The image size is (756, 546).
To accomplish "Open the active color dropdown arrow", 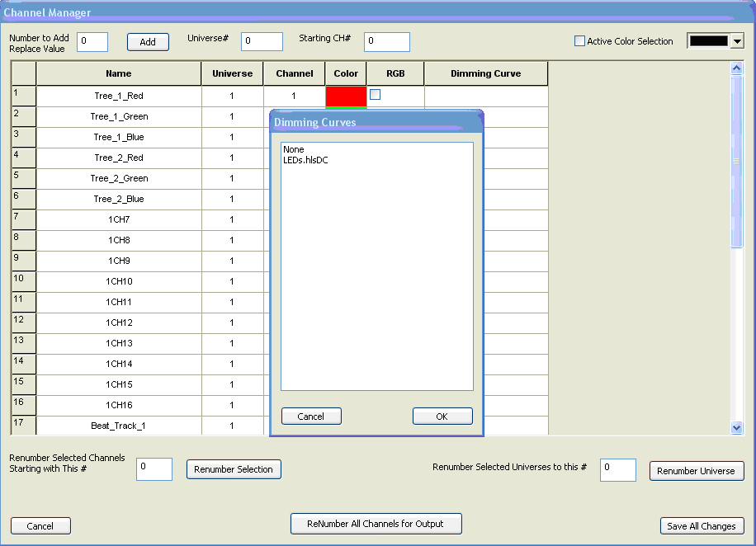I will [737, 41].
